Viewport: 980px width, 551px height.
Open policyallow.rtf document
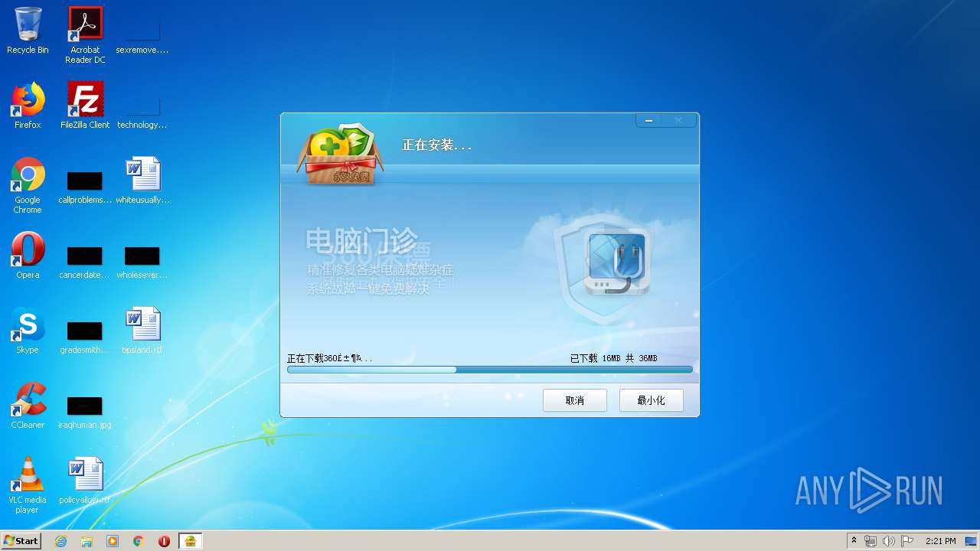point(85,481)
